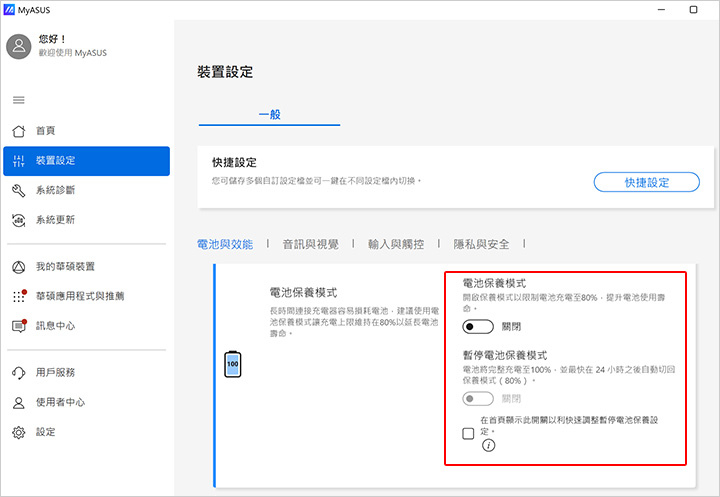Screen dimensions: 720x497
Task: Open the 裝置設定 sidebar item
Action: click(x=86, y=161)
